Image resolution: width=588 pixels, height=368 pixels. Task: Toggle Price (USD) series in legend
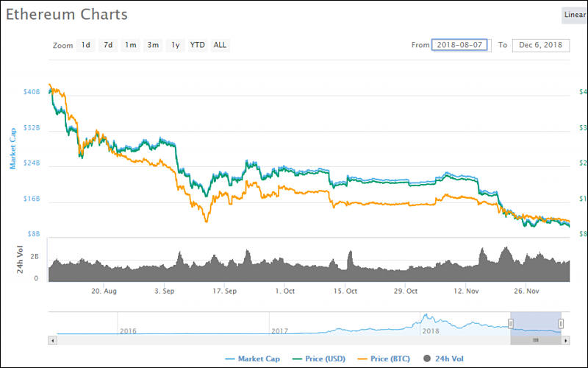[319, 358]
